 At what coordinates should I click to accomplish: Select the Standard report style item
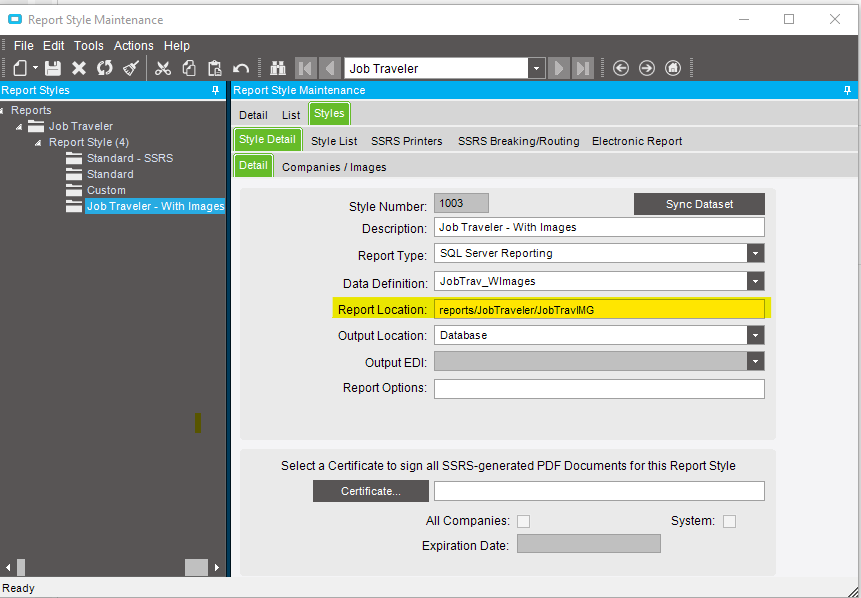[x=110, y=175]
